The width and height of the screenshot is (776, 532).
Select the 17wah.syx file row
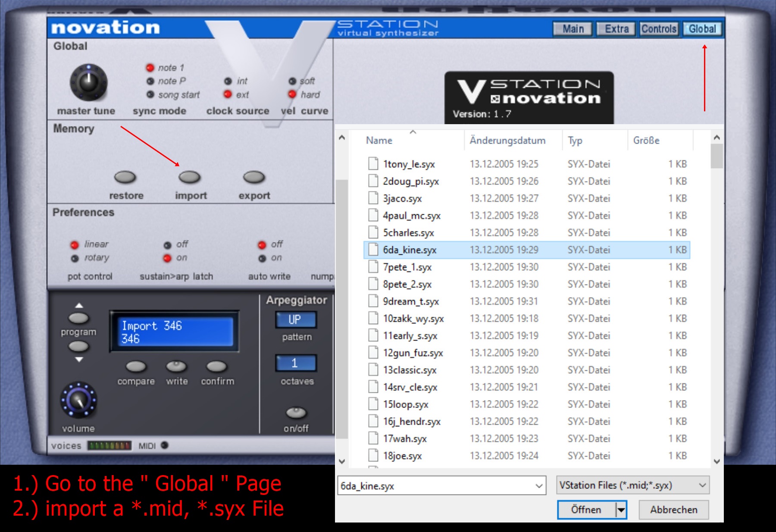(x=526, y=438)
